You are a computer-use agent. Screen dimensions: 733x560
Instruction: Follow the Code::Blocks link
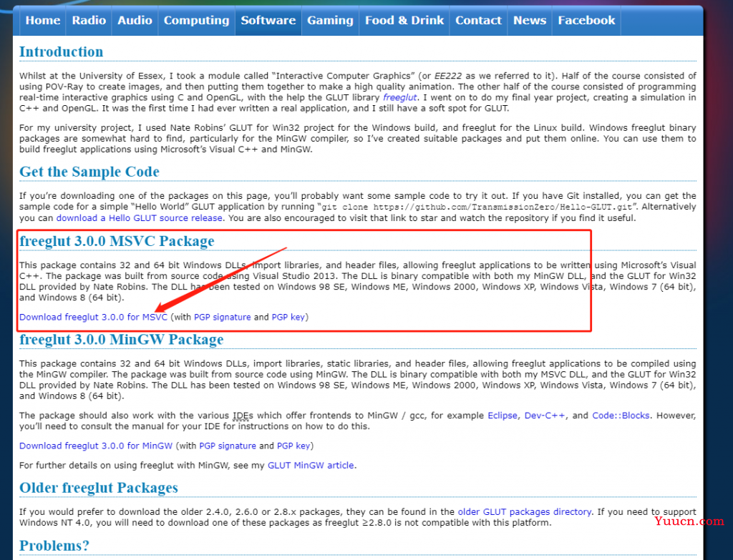tap(621, 416)
